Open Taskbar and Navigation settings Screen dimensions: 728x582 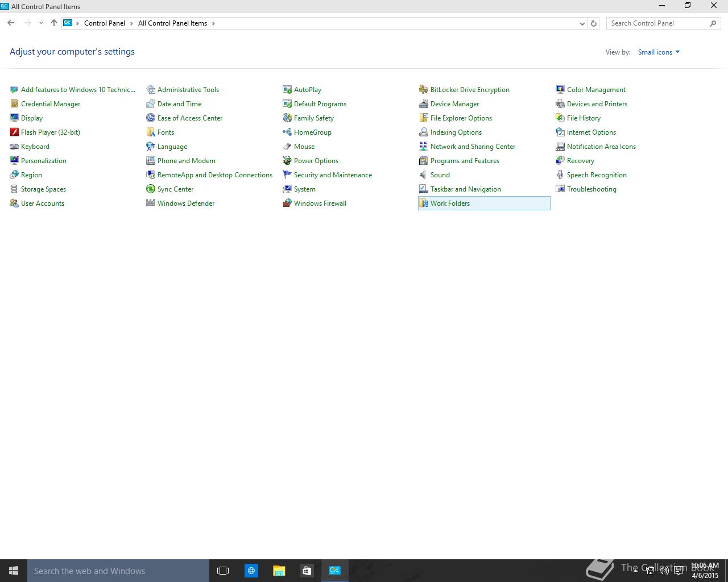[x=466, y=189]
